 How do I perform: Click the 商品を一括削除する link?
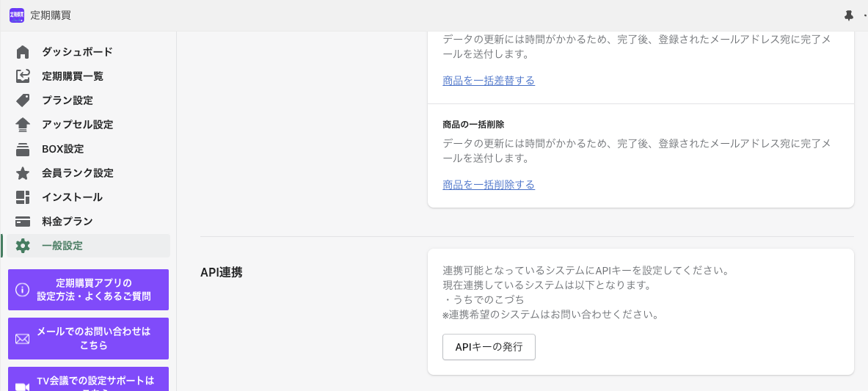489,185
